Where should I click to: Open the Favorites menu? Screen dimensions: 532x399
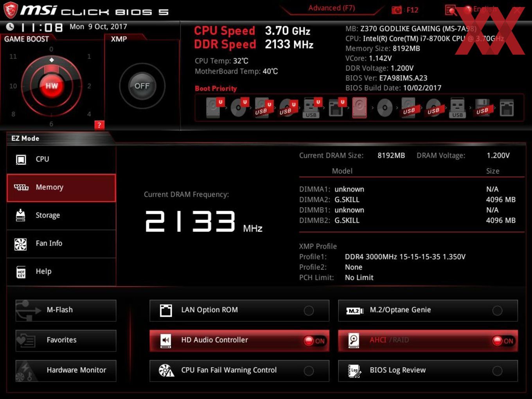pos(66,340)
